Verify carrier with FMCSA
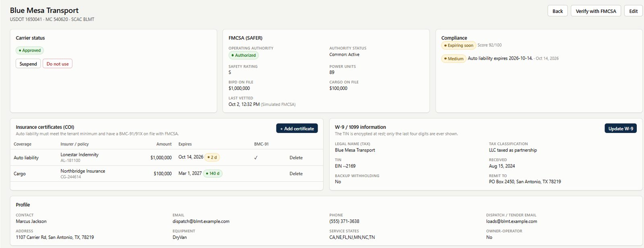Screen dimensions: 644x248 [596, 11]
